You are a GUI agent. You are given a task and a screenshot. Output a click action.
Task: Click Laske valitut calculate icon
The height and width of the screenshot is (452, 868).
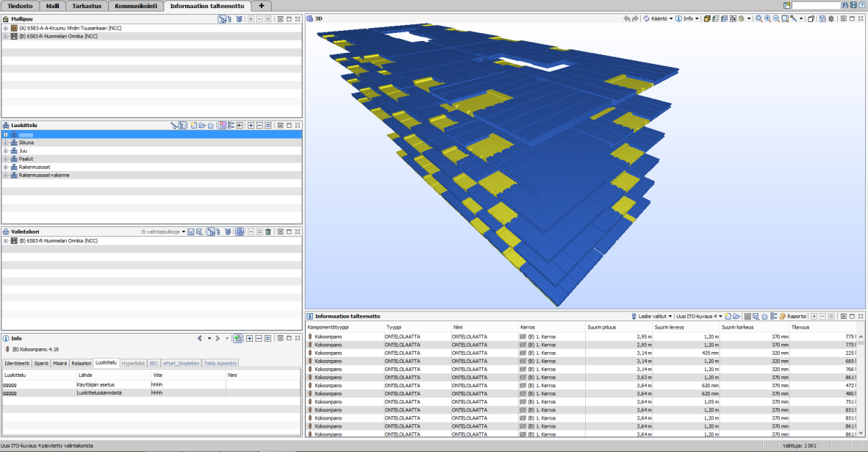pyautogui.click(x=634, y=317)
